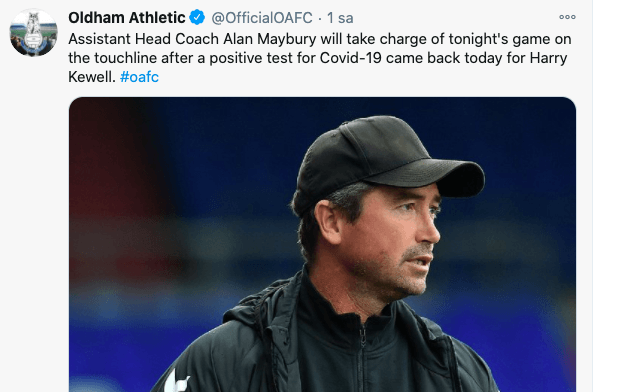Image resolution: width=617 pixels, height=392 pixels.
Task: Click the white logo on the jacket
Action: [x=176, y=381]
